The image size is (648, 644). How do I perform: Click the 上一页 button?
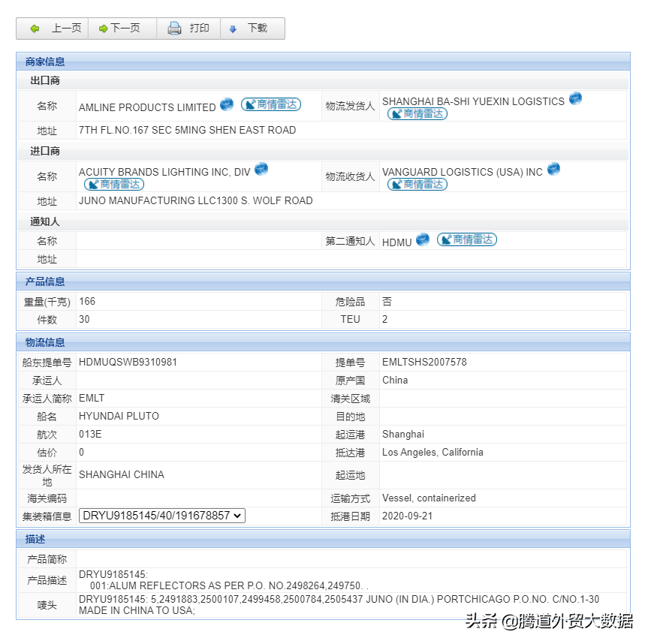tap(51, 29)
